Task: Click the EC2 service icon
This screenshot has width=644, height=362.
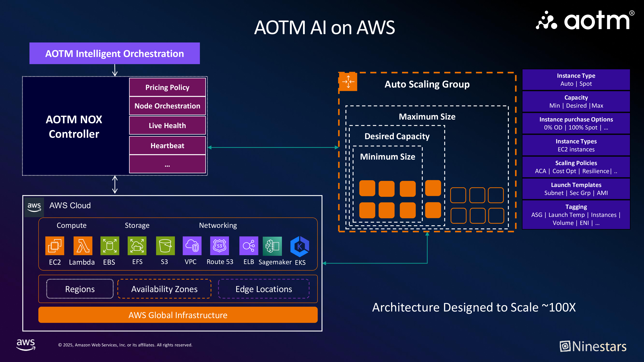Action: click(55, 246)
